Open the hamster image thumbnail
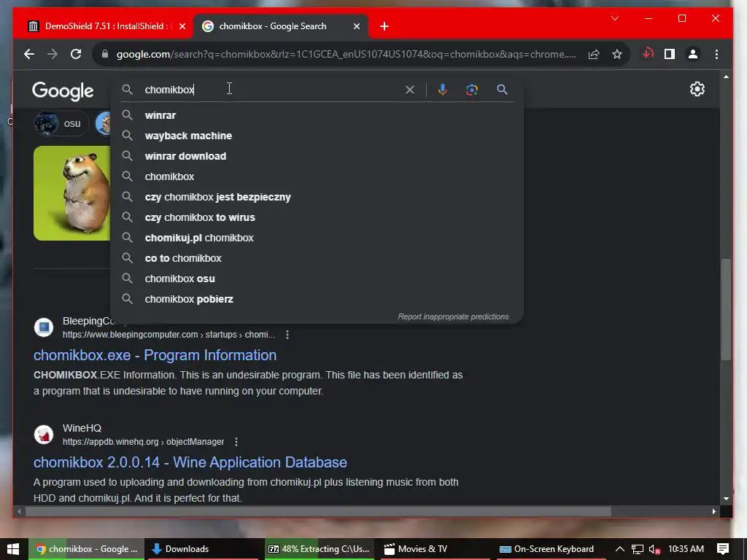747x560 pixels. [x=72, y=193]
